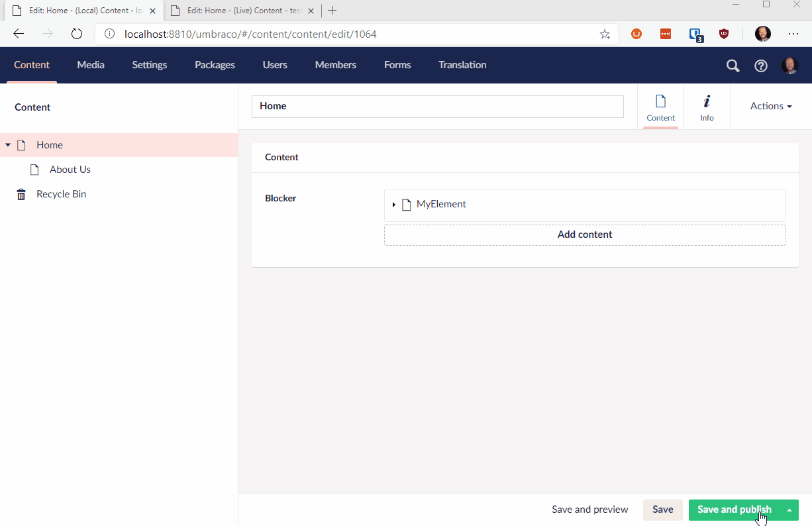Bookmark the page with the star icon
Viewport: 812px width, 526px height.
pyautogui.click(x=604, y=34)
